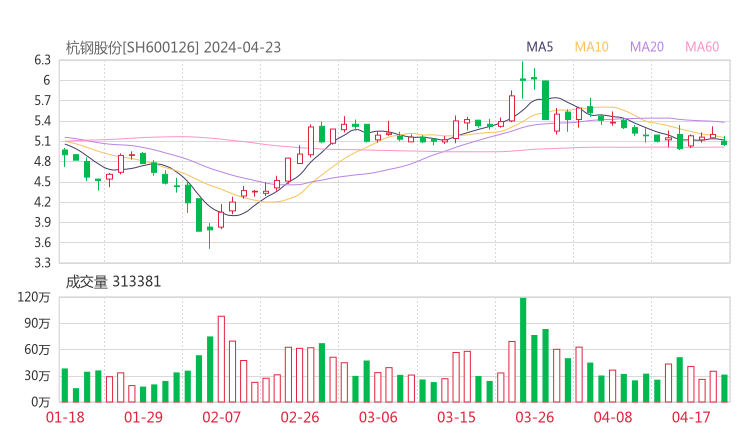The width and height of the screenshot is (740, 440).
Task: Click the 90万 volume axis label
Action: pos(37,323)
